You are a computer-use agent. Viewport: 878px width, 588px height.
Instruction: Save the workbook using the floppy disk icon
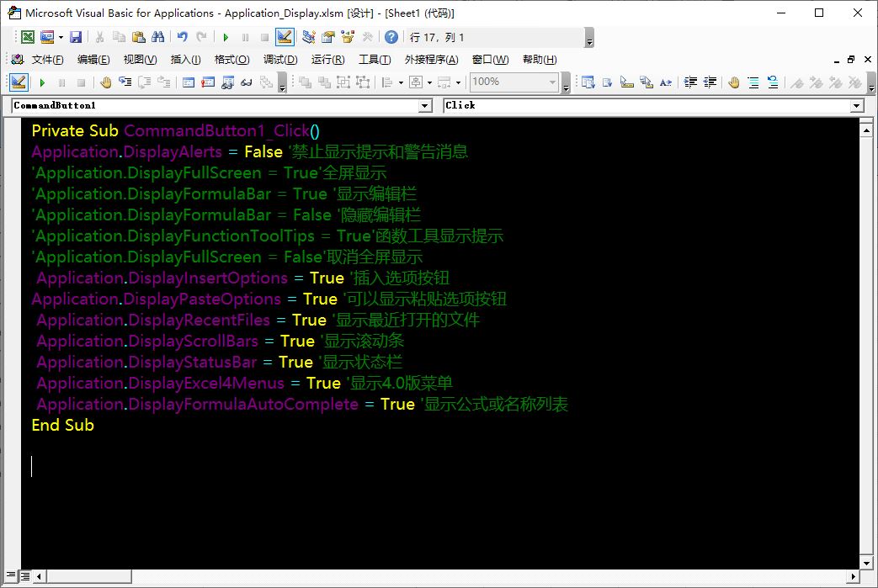76,38
